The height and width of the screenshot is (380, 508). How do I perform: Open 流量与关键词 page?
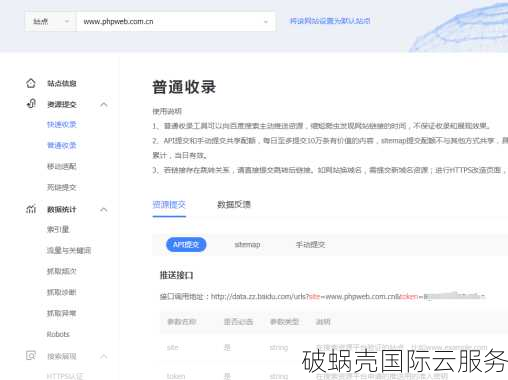[69, 250]
